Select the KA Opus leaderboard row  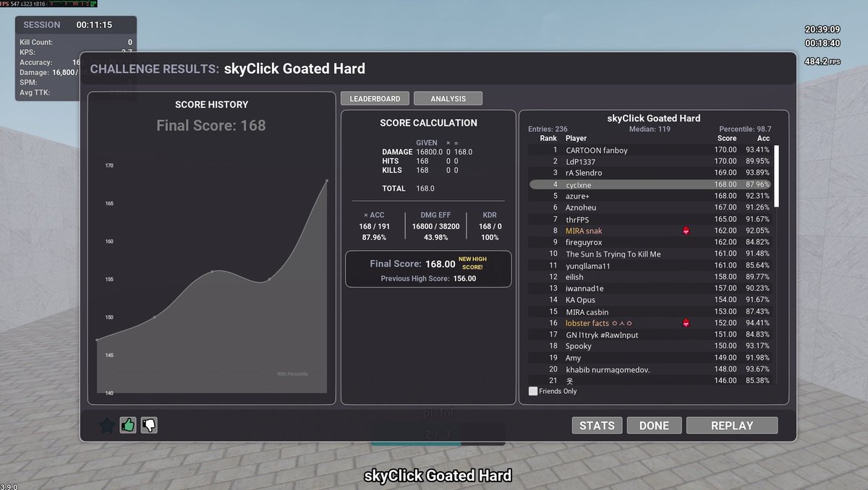[x=650, y=300]
